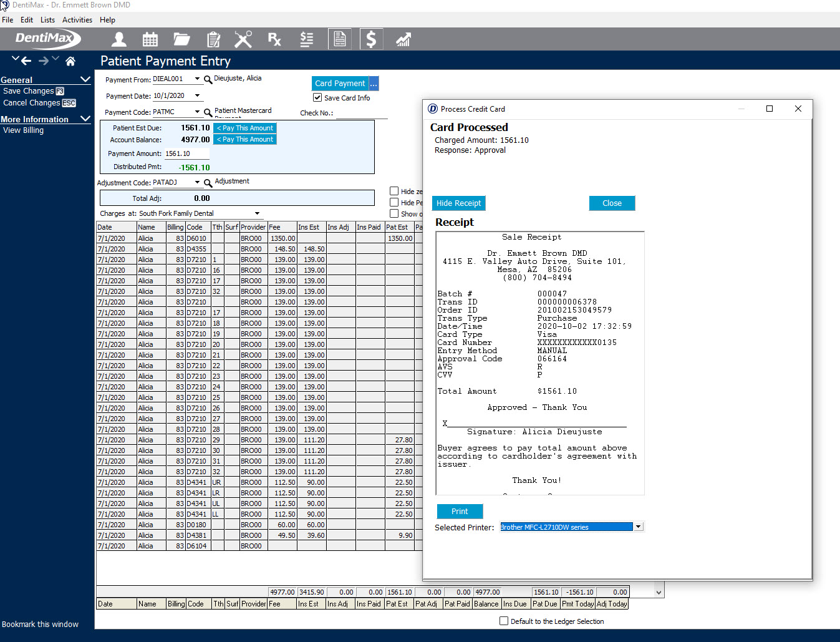Open the Selected Printer dropdown
The width and height of the screenshot is (840, 642).
point(638,527)
